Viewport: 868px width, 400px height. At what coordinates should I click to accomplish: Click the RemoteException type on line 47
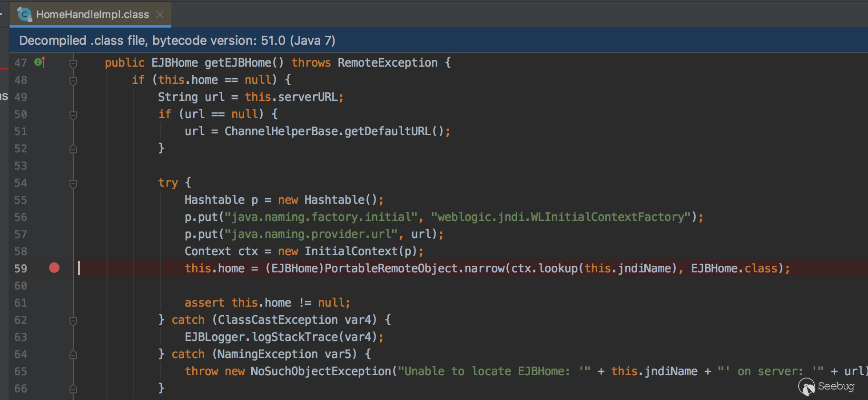[387, 63]
